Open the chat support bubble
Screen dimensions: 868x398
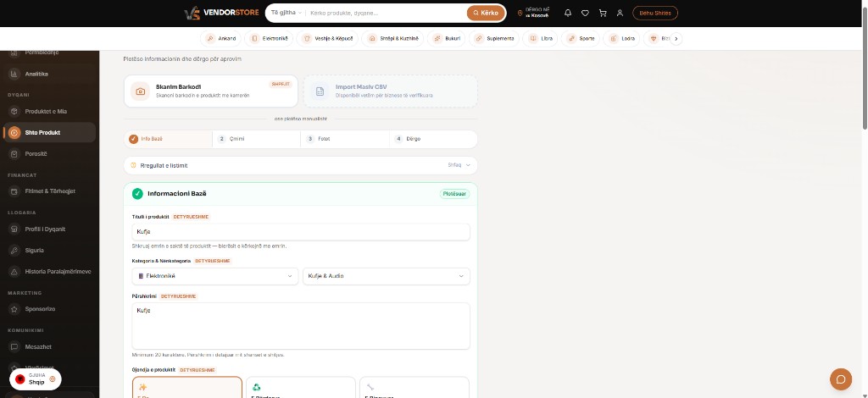840,379
